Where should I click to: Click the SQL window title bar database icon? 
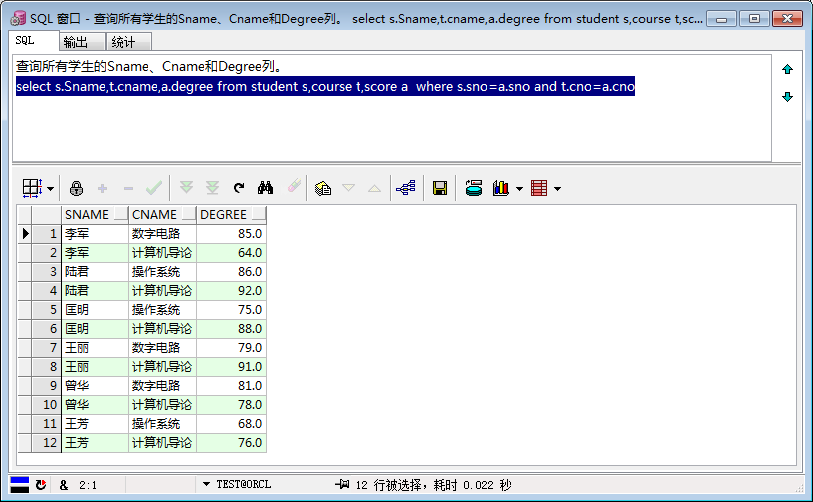click(18, 19)
